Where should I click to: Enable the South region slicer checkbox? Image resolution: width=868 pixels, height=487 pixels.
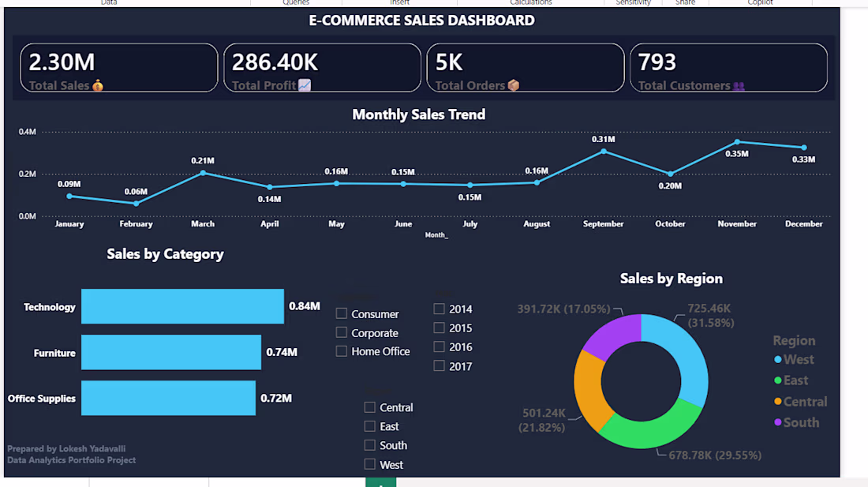click(x=370, y=445)
